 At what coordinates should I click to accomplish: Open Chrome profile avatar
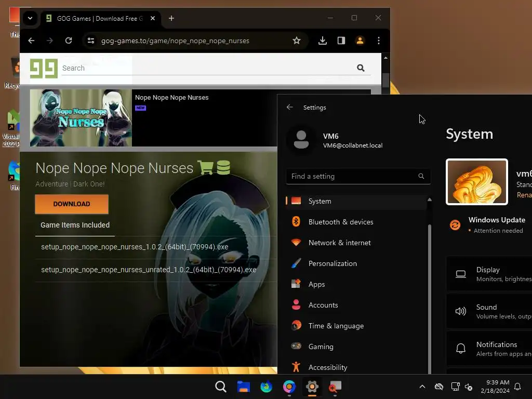[360, 41]
